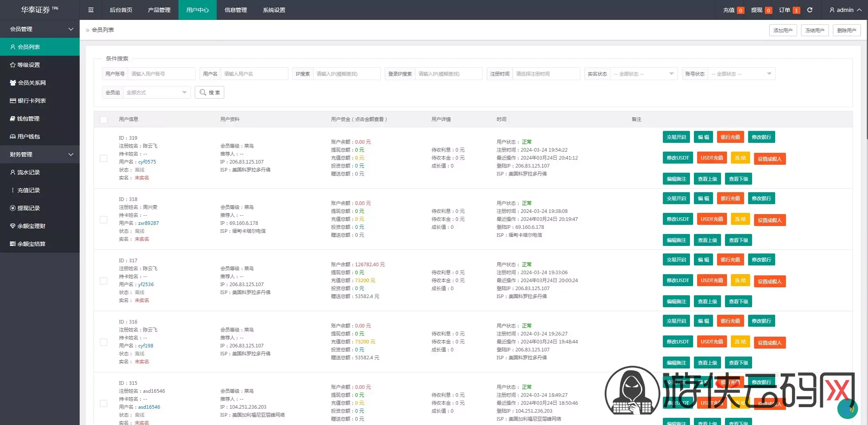Open 会员关系网 via its group icon
Screen dimensions: 868x425
click(x=13, y=83)
